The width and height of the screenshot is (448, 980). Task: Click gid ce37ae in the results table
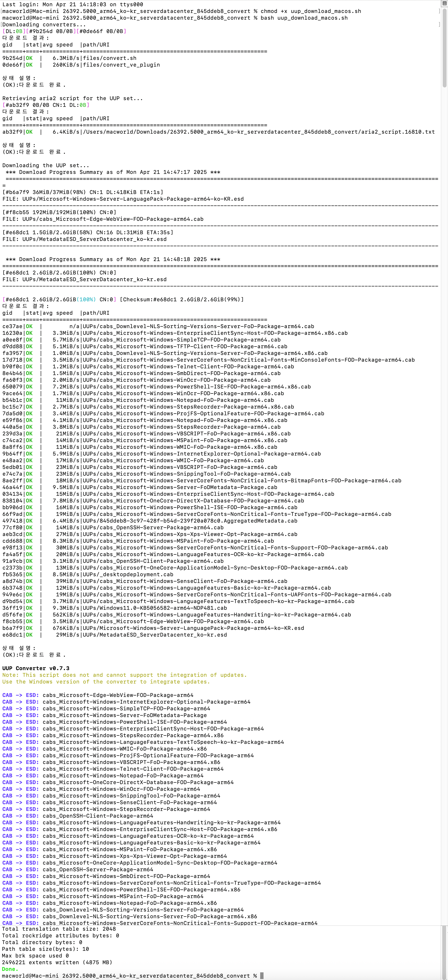(12, 326)
